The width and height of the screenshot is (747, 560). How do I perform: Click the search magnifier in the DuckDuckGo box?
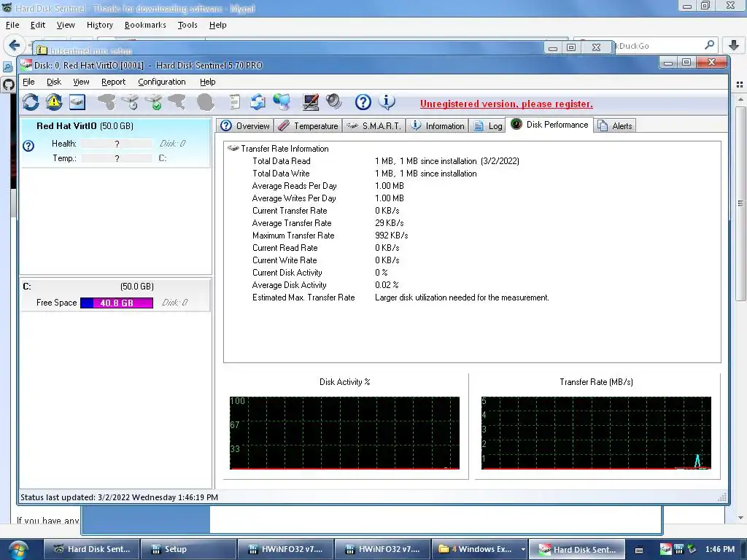(x=709, y=45)
